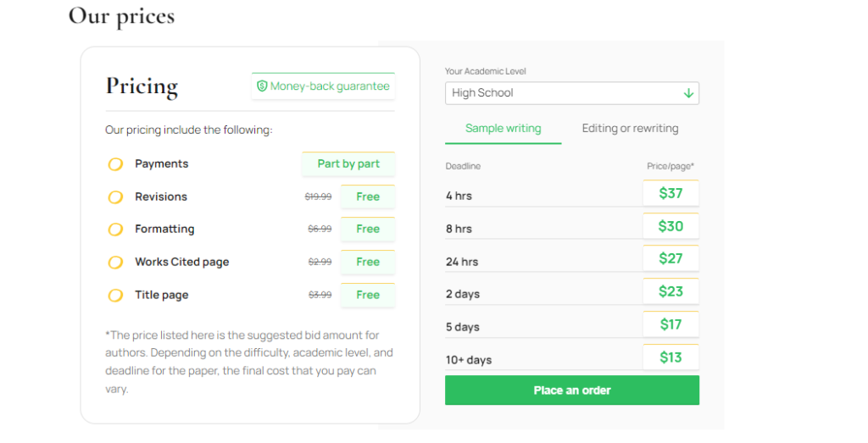Switch to the Editing or rewriting tab
Screen dimensions: 868x443
[x=630, y=128]
